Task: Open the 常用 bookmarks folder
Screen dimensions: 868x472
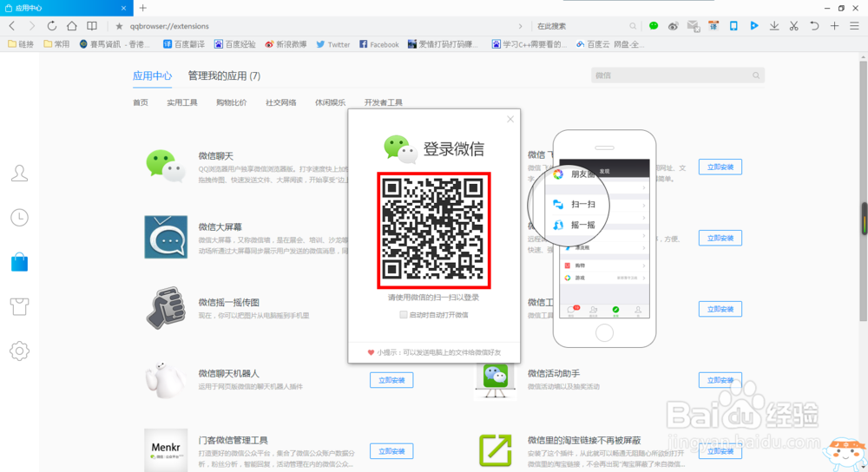Action: (56, 44)
